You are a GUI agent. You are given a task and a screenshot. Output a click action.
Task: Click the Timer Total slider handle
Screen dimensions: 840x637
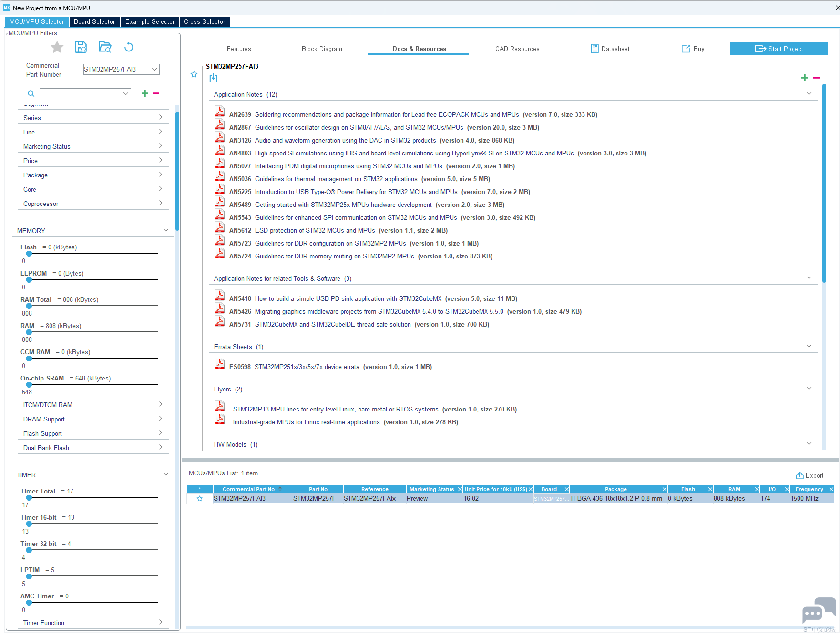click(29, 498)
